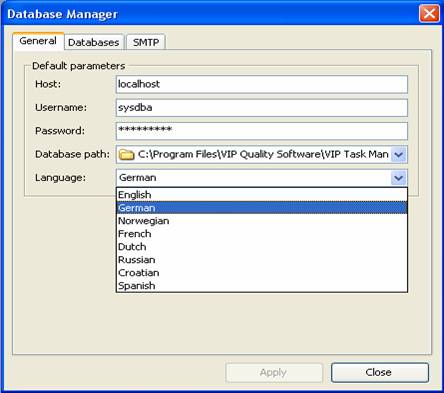444x393 pixels.
Task: Select French as the language
Action: tap(262, 234)
